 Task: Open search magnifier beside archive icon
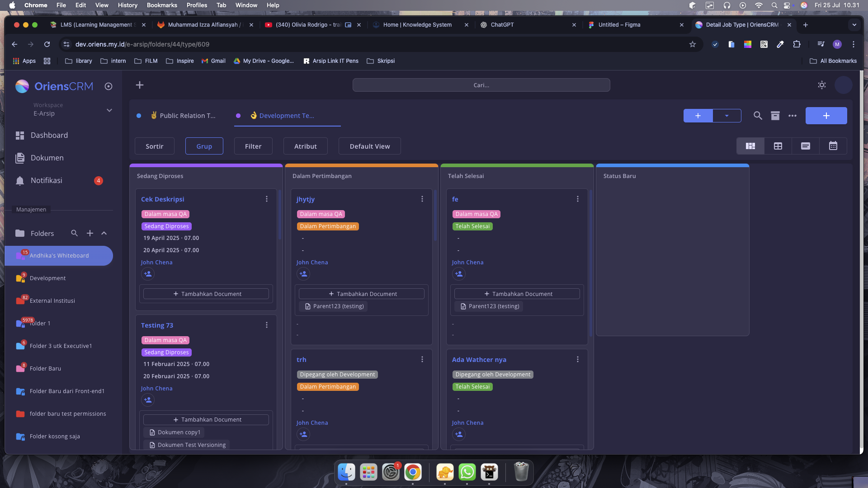(758, 116)
